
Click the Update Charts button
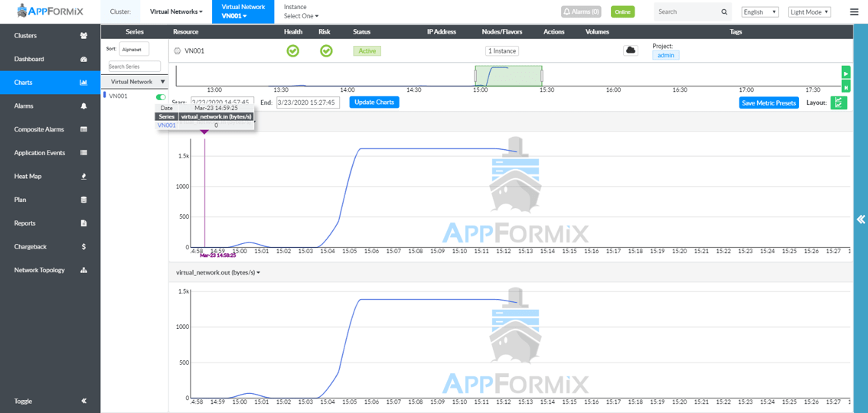374,102
